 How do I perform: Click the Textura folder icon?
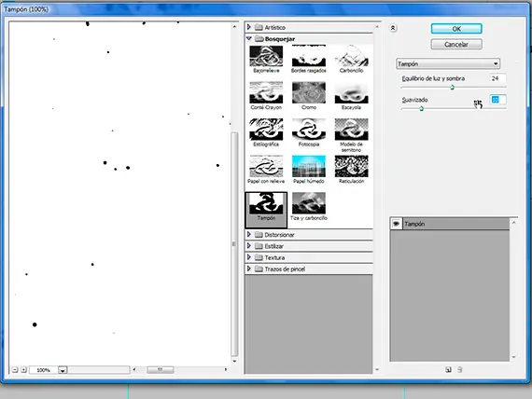tap(259, 257)
